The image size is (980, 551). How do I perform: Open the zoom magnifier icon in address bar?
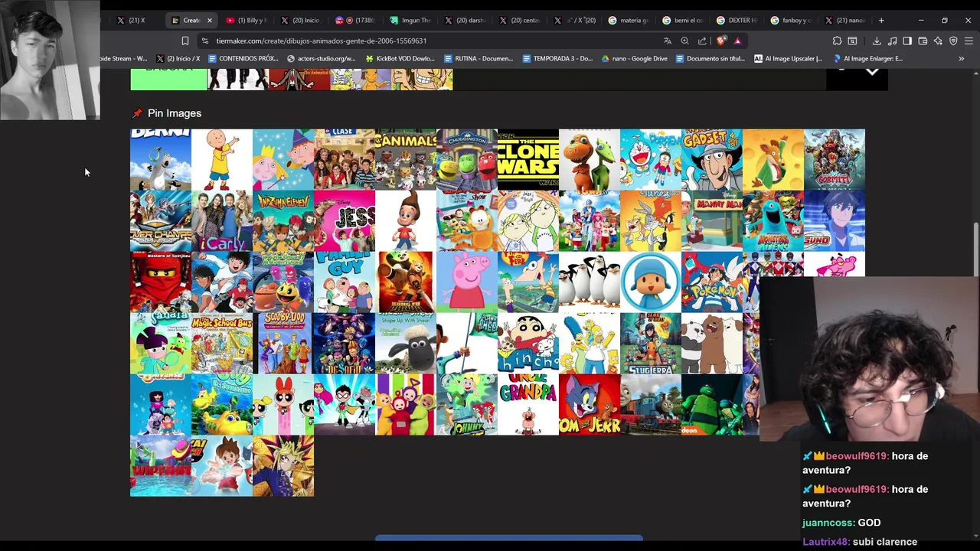tap(685, 41)
